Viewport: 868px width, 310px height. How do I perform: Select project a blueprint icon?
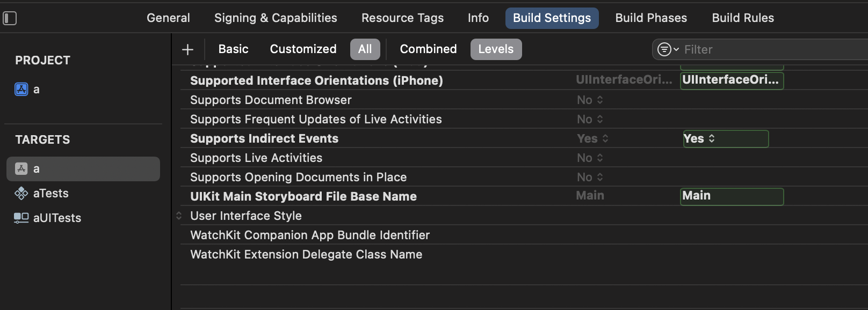click(21, 89)
